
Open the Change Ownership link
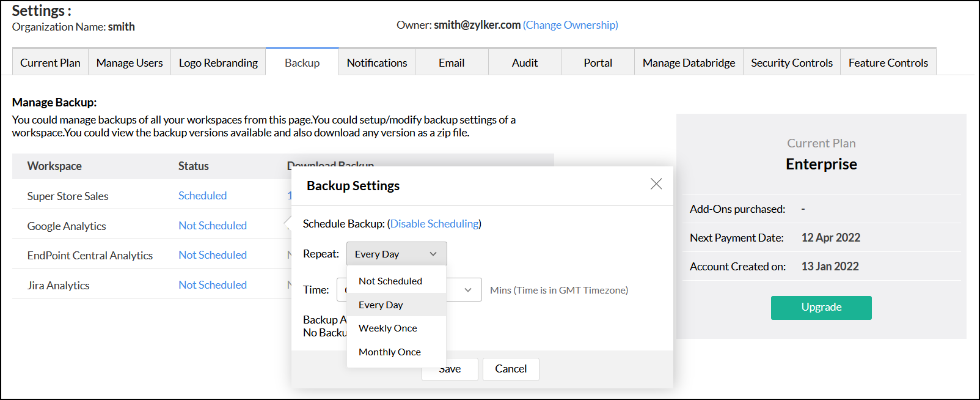pos(571,25)
